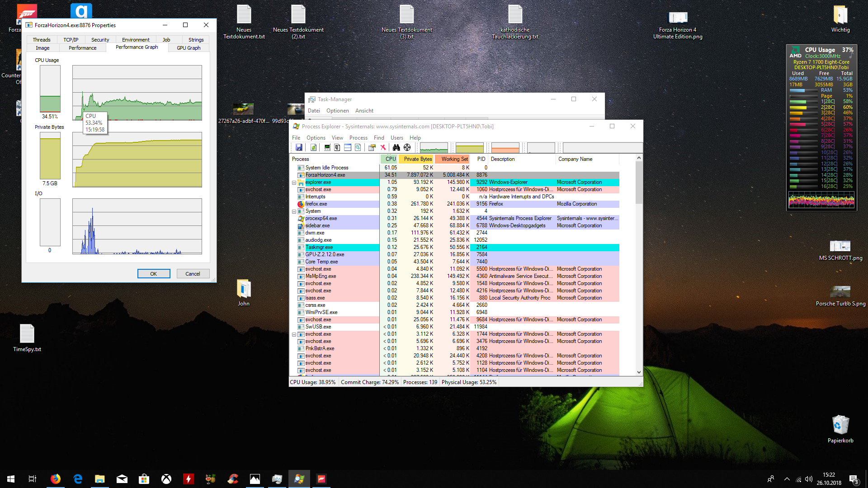868x488 pixels.
Task: Click the process list scroll down arrow
Action: [639, 372]
